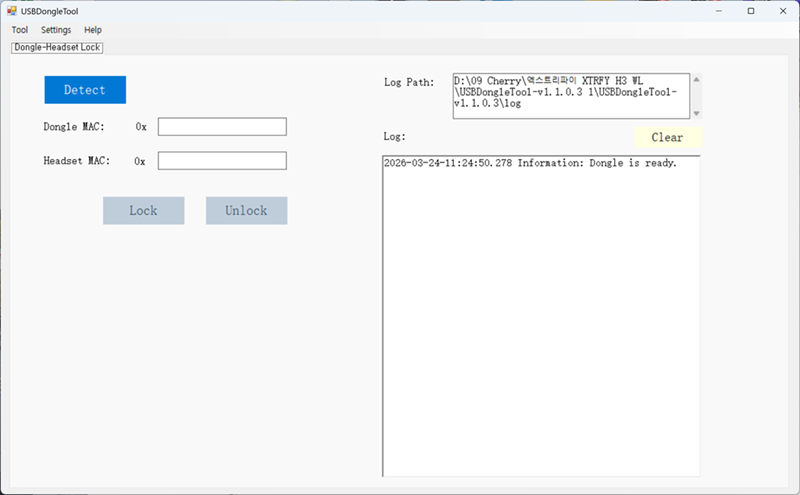This screenshot has width=800, height=495.
Task: Click inside the Log Path text box
Action: point(570,96)
